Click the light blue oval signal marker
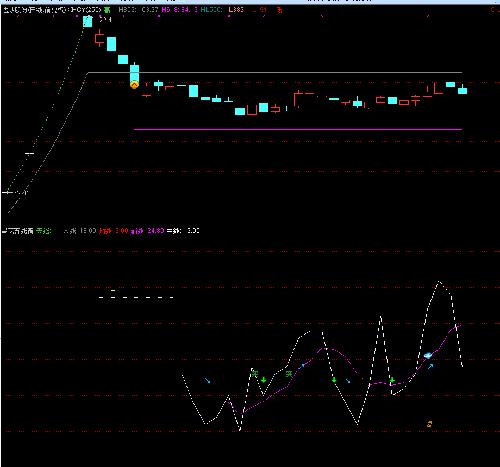 coord(428,355)
